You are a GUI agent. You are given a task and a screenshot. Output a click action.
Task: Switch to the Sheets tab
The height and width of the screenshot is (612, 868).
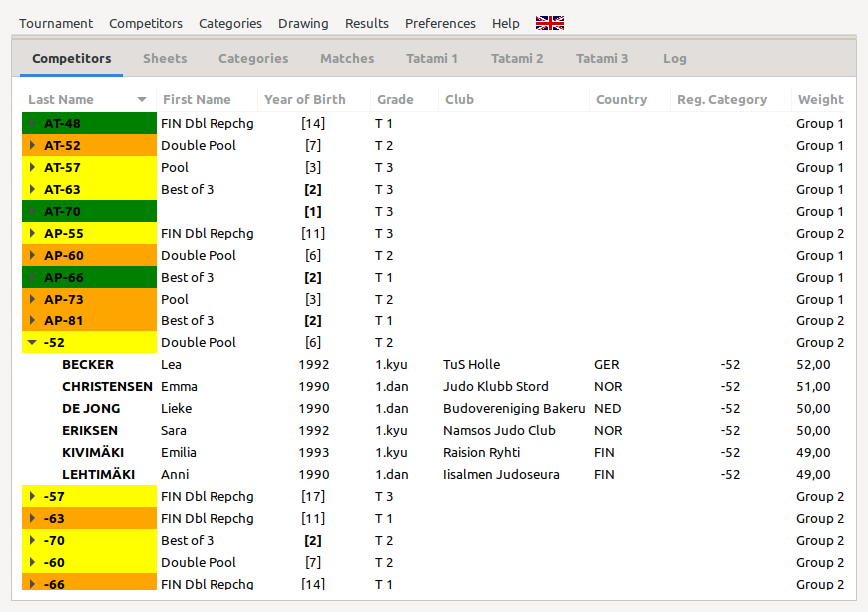[x=165, y=59]
